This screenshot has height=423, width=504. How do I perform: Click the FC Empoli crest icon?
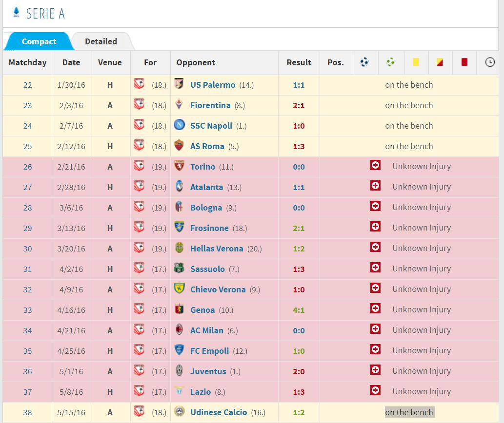click(x=179, y=350)
